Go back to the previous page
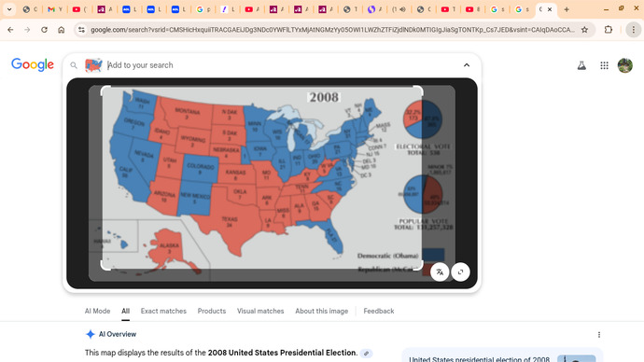Screen dimensions: 644x362 pyautogui.click(x=10, y=30)
